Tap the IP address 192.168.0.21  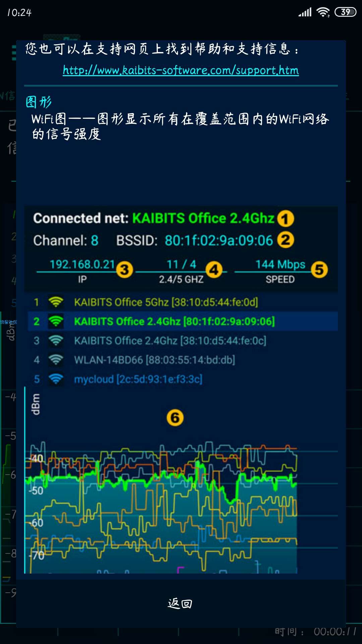click(82, 264)
